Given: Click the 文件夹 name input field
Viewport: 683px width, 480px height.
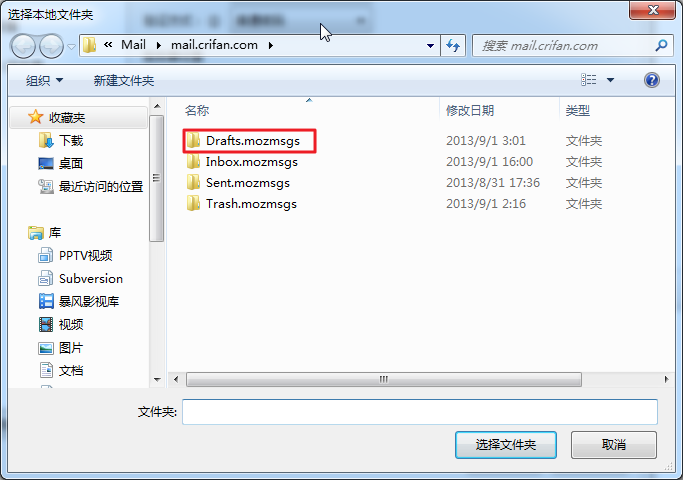Looking at the screenshot, I should click(420, 412).
